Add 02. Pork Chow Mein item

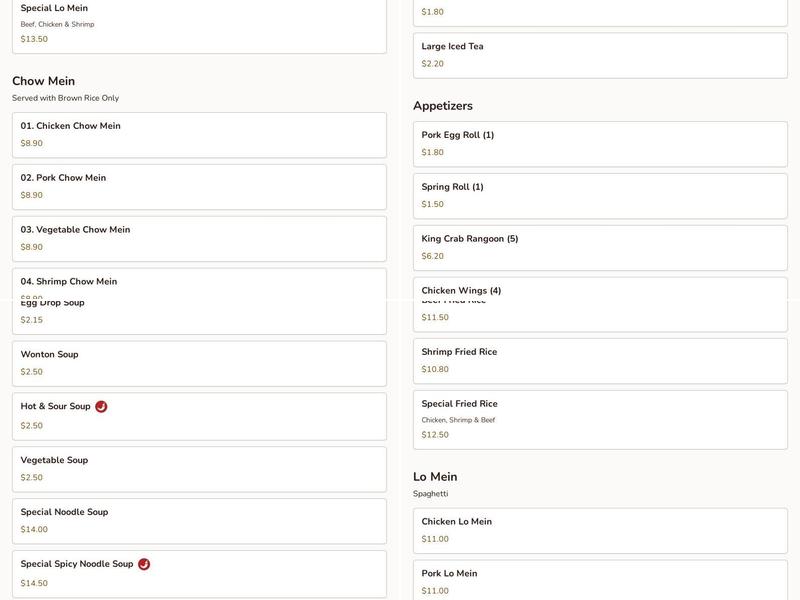coord(199,187)
